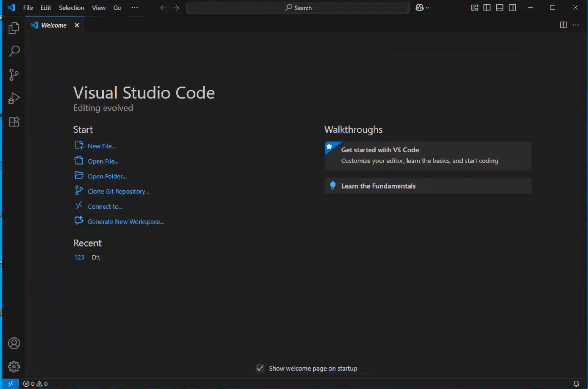
Task: Click the remote window indicator in status bar
Action: tap(11, 384)
